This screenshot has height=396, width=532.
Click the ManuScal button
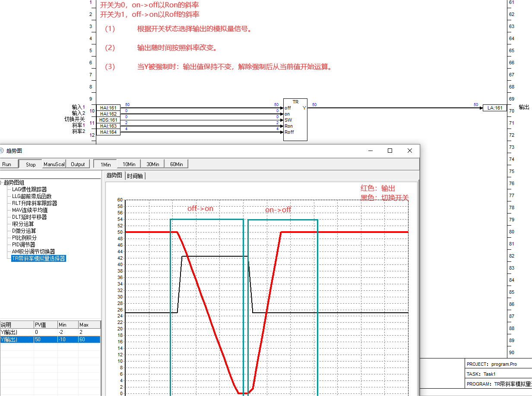pos(54,164)
